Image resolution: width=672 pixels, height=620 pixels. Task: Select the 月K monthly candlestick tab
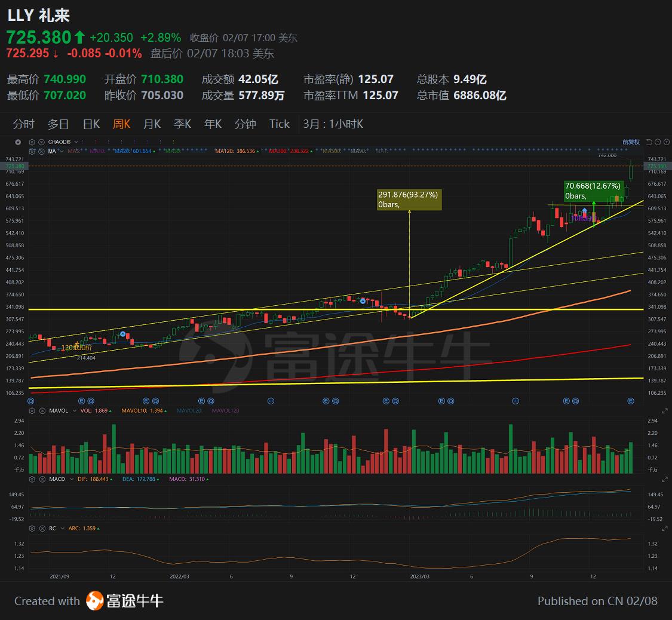pyautogui.click(x=152, y=124)
